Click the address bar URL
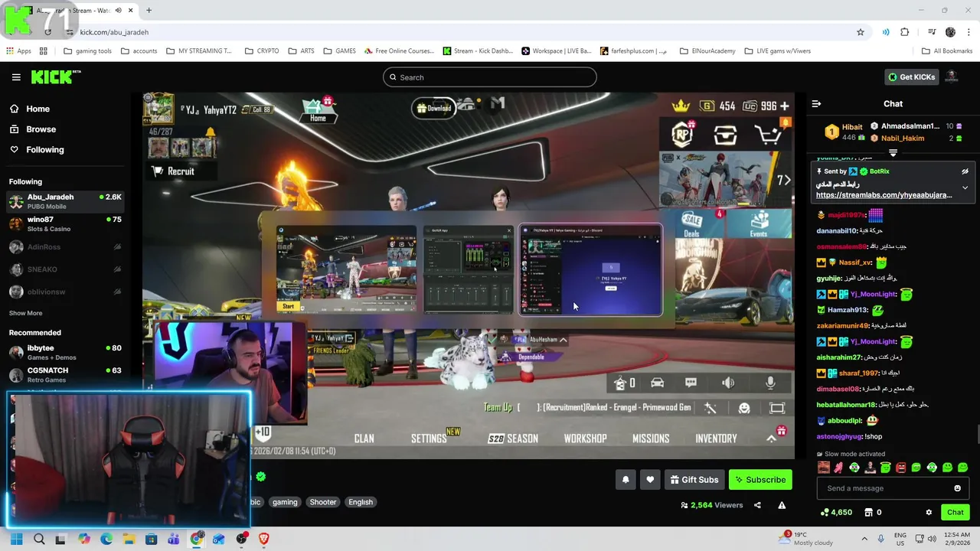980x551 pixels. [114, 32]
